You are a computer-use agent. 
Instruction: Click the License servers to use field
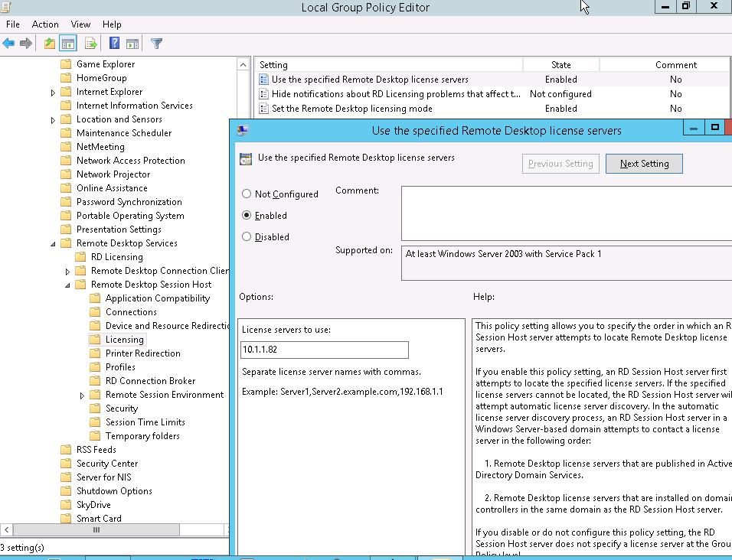tap(325, 350)
